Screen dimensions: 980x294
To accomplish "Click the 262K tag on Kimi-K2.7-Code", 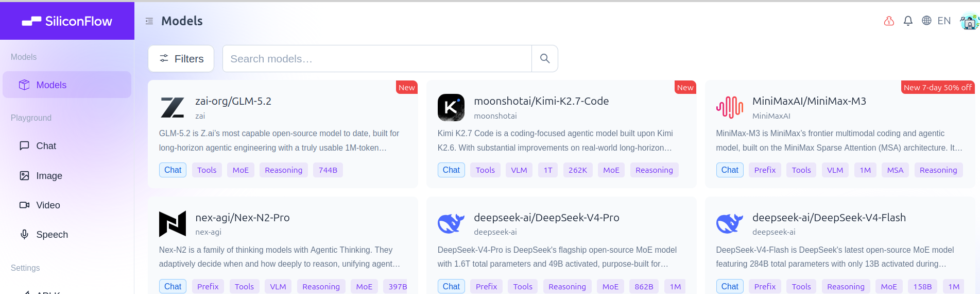I will (x=578, y=170).
